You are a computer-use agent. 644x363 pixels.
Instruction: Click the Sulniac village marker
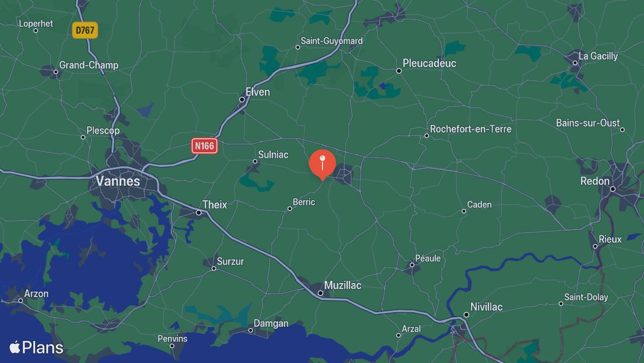coord(255,161)
